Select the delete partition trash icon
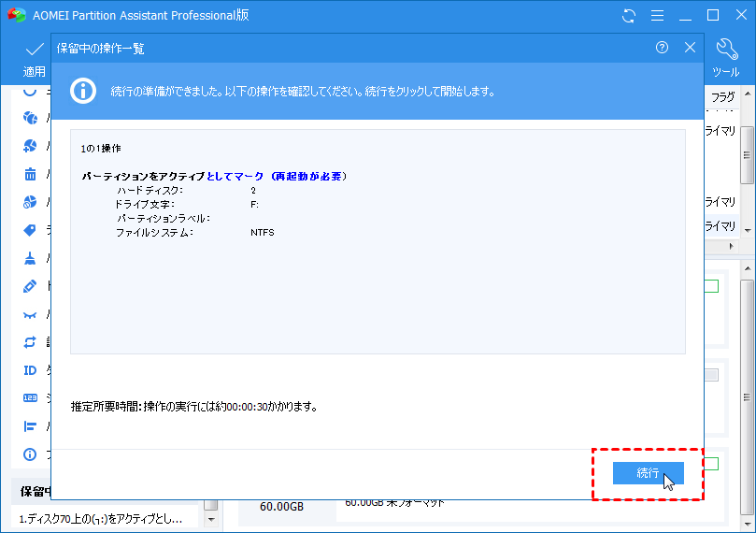 pyautogui.click(x=30, y=174)
